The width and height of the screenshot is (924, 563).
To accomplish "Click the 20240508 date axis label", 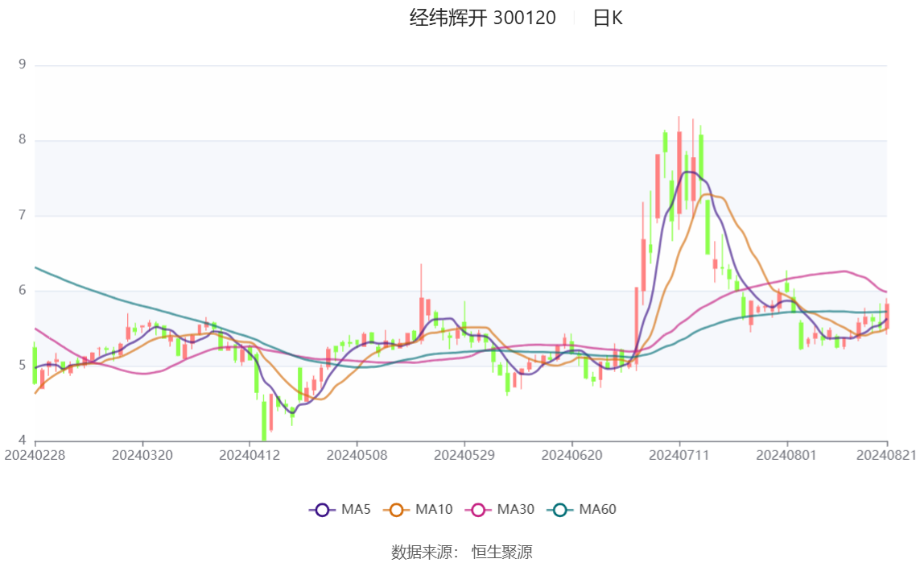I will 357,455.
